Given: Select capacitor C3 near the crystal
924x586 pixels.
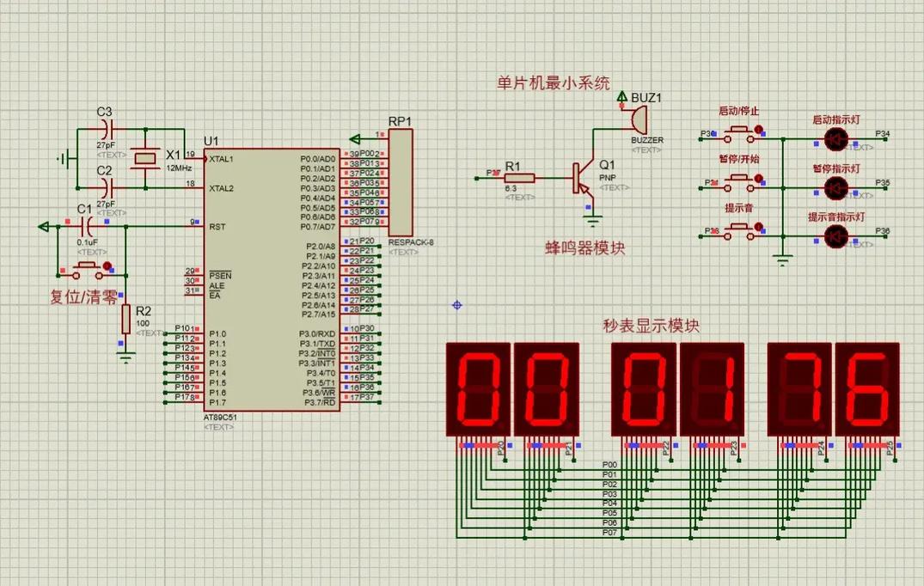Looking at the screenshot, I should click(106, 129).
